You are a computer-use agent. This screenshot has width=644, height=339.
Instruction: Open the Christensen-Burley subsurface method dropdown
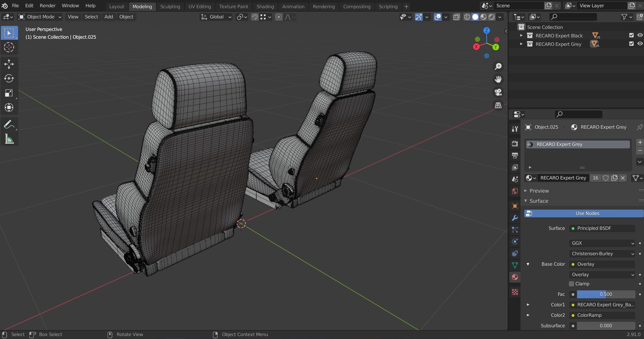coord(602,254)
